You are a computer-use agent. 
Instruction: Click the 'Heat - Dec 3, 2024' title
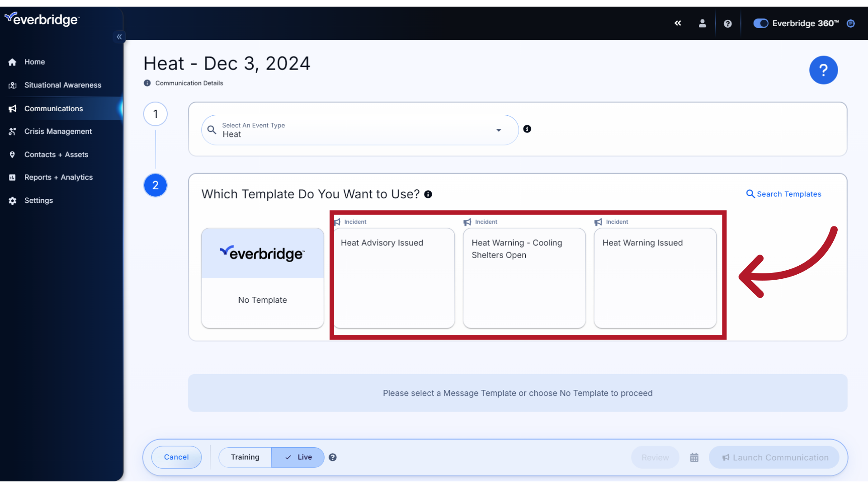pos(227,63)
